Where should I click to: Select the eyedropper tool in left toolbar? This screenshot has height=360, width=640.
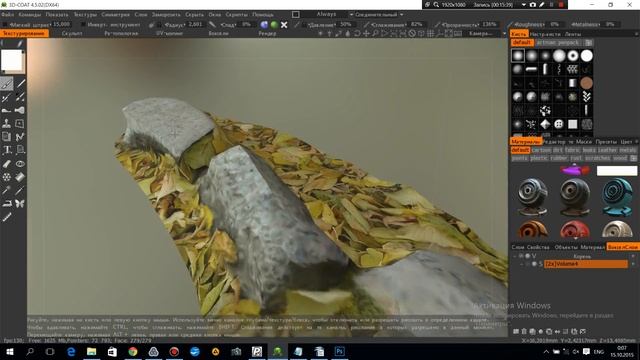(7, 190)
